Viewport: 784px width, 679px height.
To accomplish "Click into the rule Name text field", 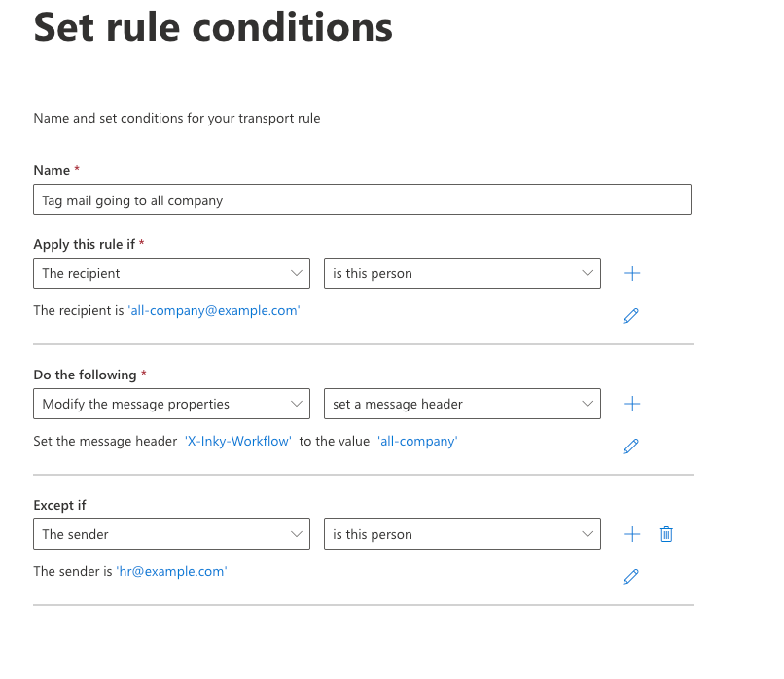I will 362,199.
